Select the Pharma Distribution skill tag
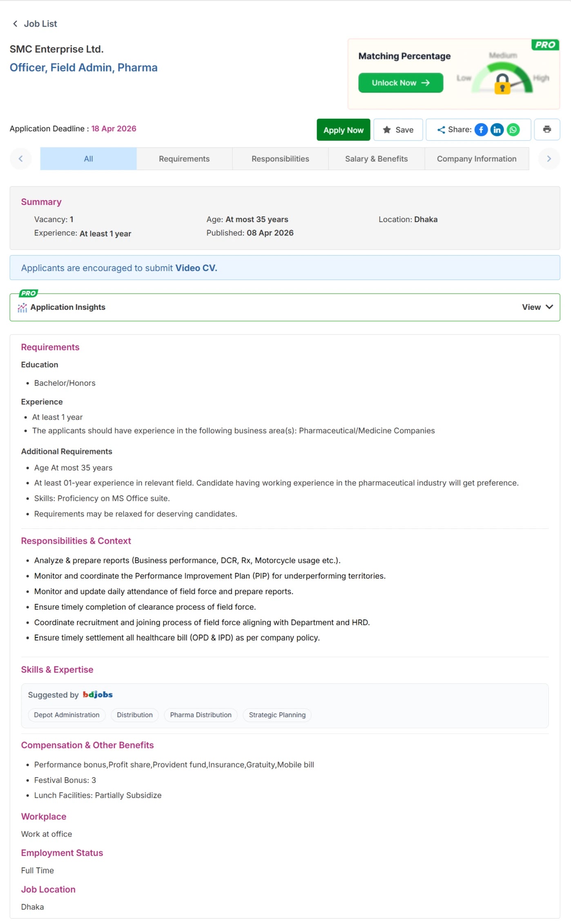The height and width of the screenshot is (924, 571). pos(201,715)
